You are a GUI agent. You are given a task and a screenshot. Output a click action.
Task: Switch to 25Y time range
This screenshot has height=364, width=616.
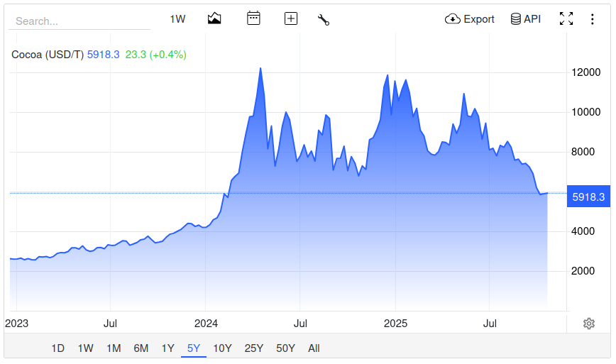tap(253, 348)
